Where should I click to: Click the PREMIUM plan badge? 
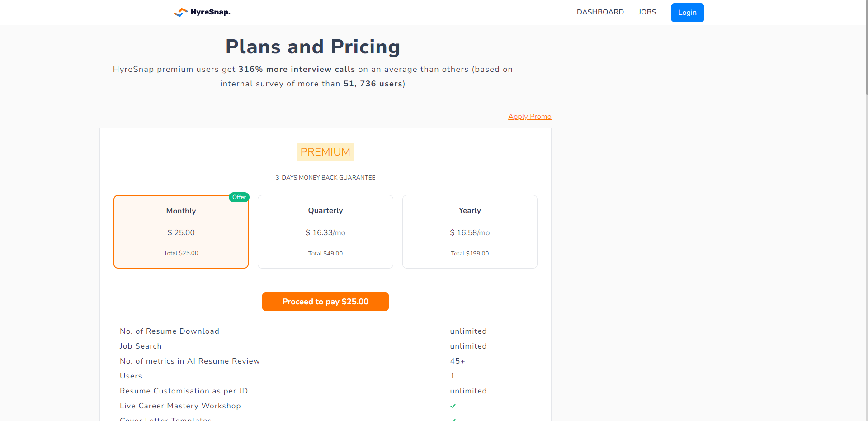coord(325,152)
